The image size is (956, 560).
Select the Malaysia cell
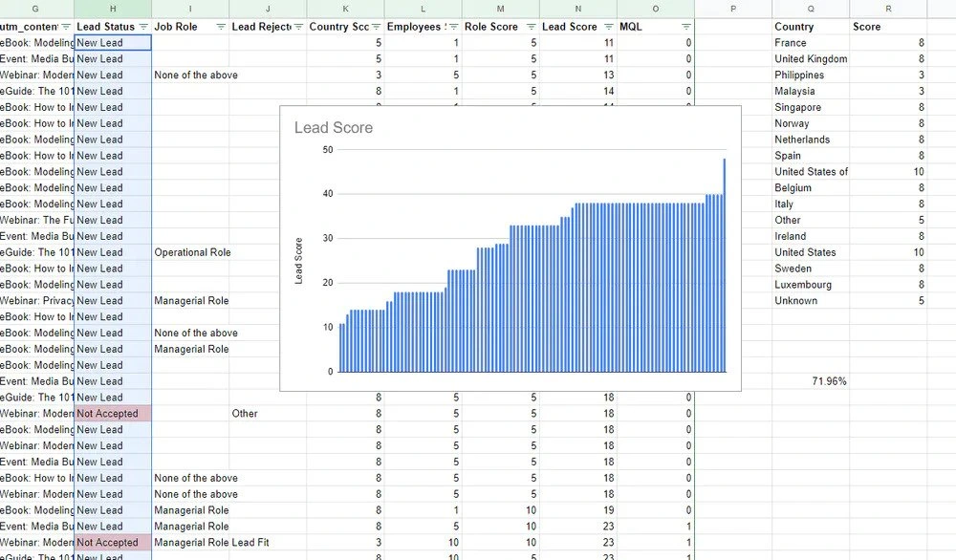click(811, 92)
